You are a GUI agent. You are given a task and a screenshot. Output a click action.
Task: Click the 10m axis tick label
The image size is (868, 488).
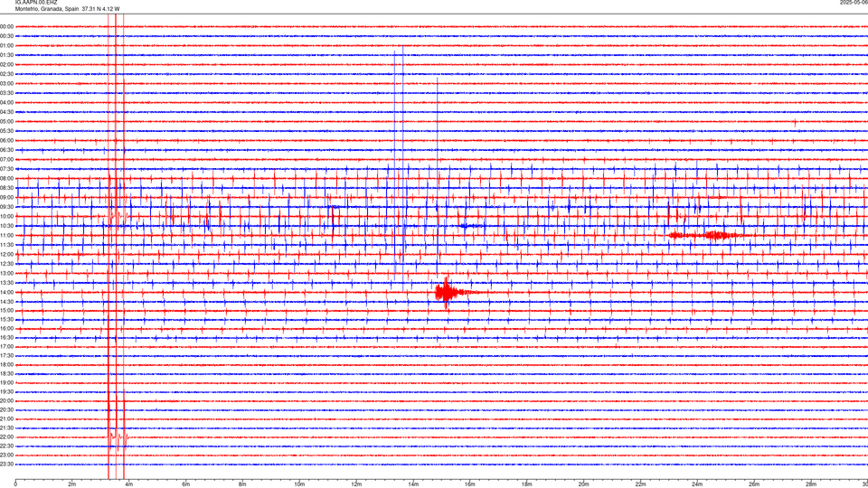299,484
